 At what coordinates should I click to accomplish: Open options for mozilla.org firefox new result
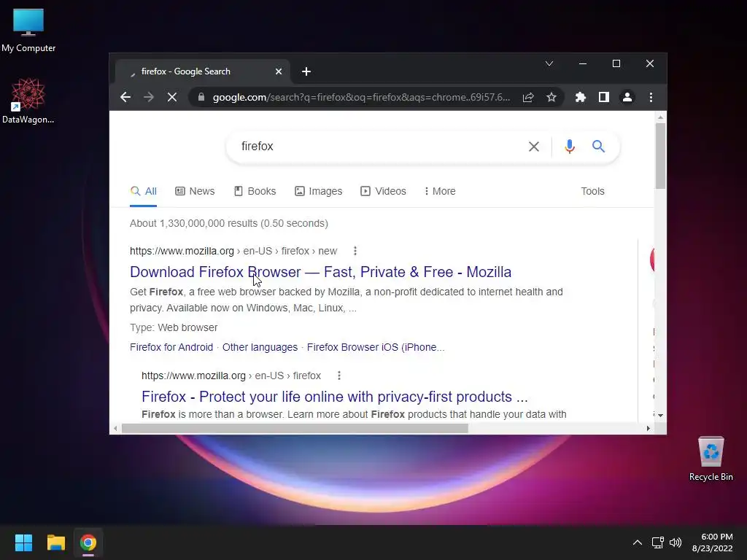click(355, 251)
